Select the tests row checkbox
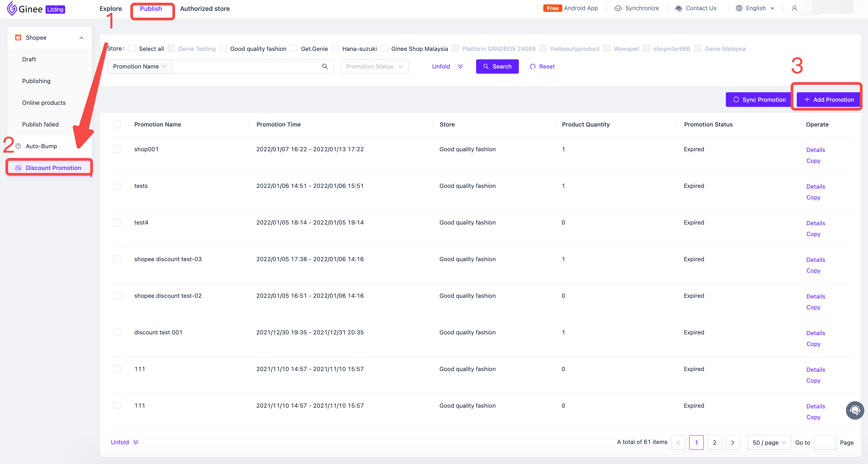Viewport: 868px width, 464px height. [x=117, y=186]
